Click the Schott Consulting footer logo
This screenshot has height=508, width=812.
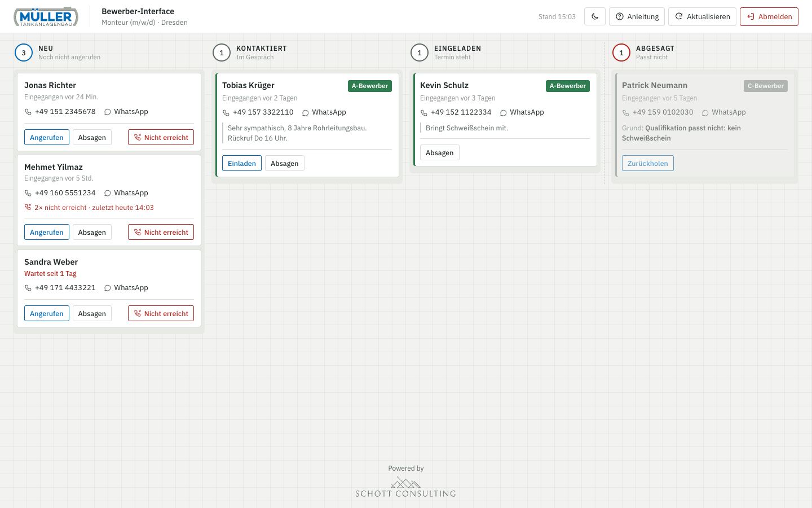point(405,487)
